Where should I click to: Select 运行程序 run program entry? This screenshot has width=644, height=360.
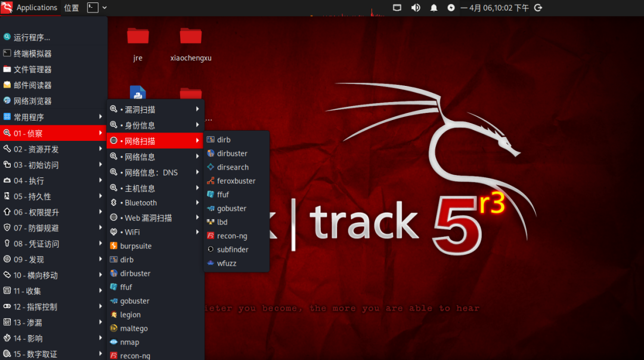click(54, 38)
